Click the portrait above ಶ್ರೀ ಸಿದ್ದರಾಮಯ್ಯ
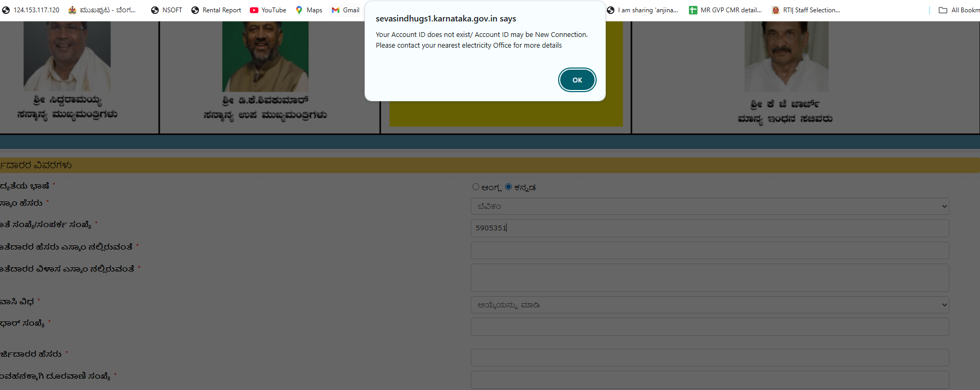Screen dimensions: 980x390 point(67,56)
